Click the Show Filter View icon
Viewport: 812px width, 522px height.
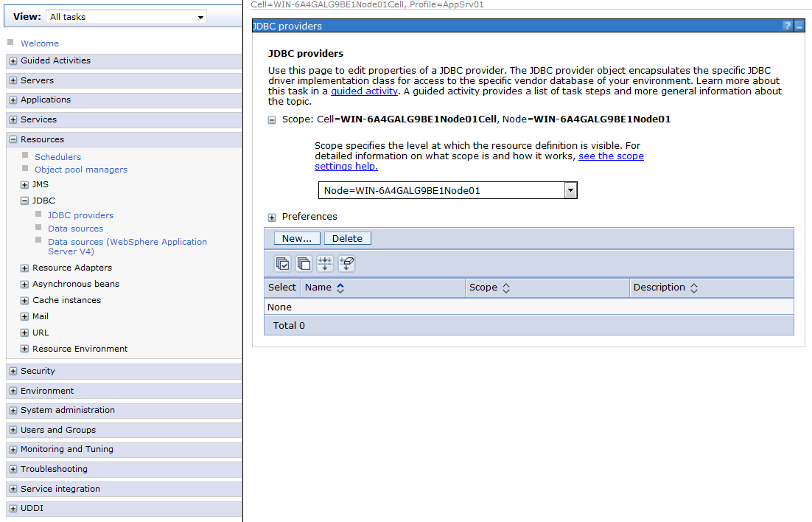tap(325, 263)
